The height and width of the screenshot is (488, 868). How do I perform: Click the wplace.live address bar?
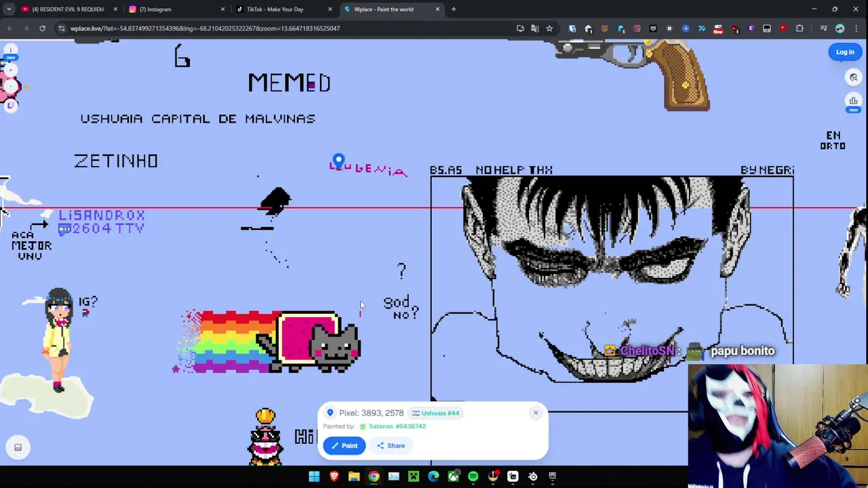click(205, 28)
